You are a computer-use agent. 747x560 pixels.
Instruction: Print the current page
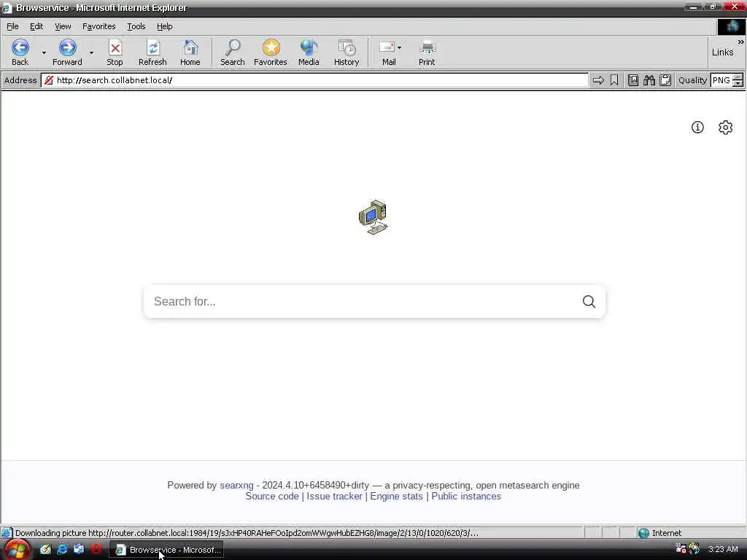427,52
